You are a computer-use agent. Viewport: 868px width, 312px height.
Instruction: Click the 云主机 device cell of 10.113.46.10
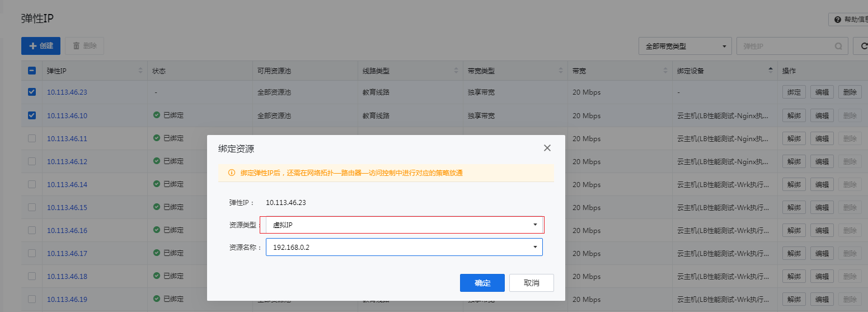pyautogui.click(x=722, y=115)
